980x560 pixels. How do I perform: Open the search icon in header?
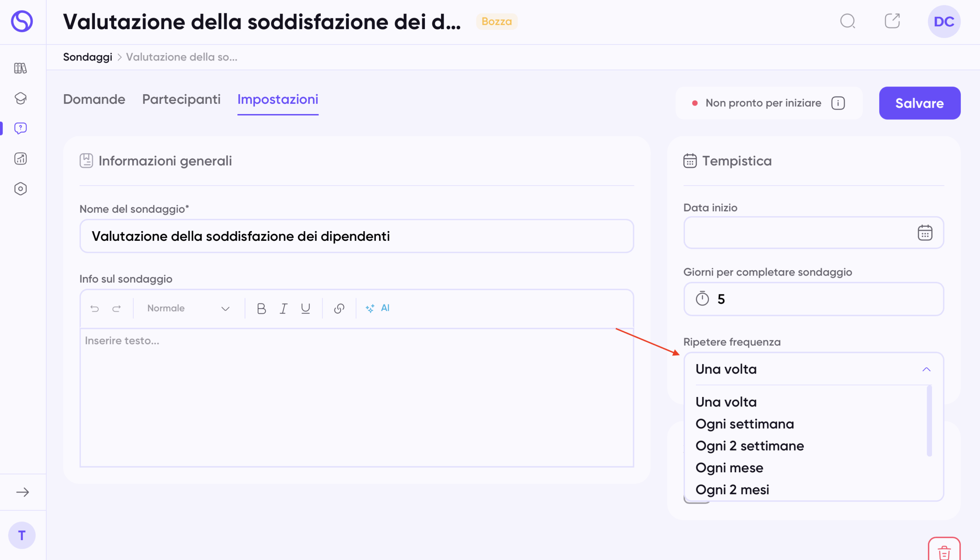[847, 21]
